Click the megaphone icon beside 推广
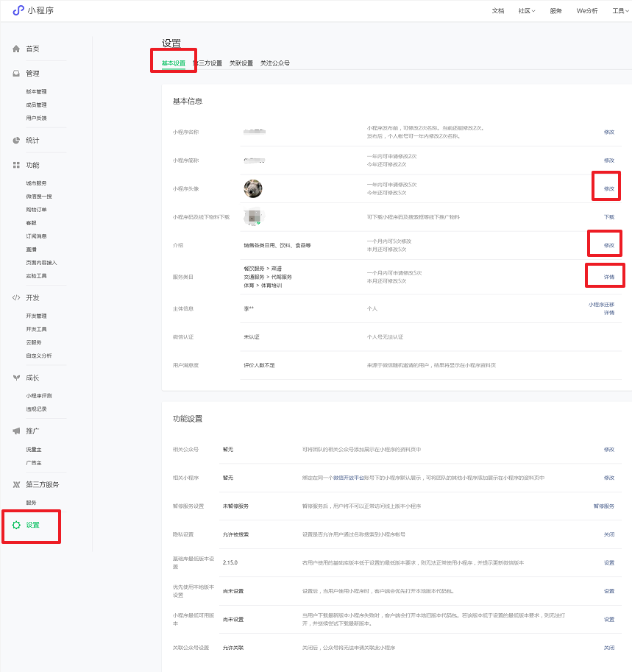632x672 pixels. tap(16, 431)
